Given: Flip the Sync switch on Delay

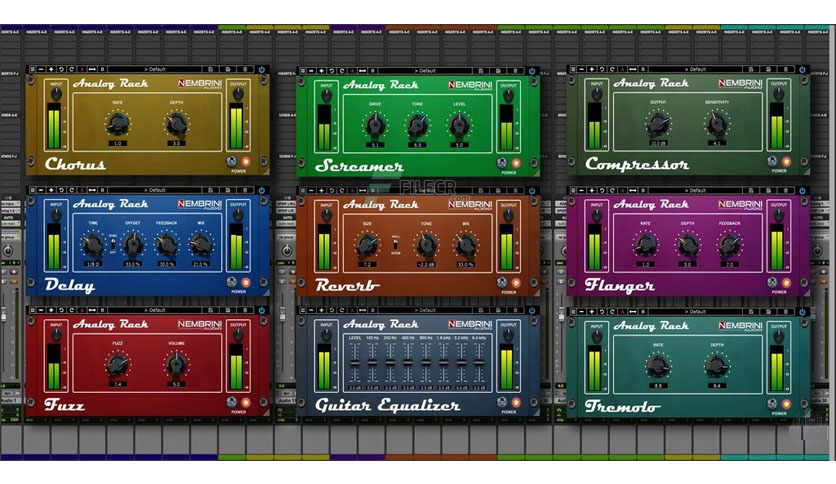Looking at the screenshot, I should pos(113,244).
